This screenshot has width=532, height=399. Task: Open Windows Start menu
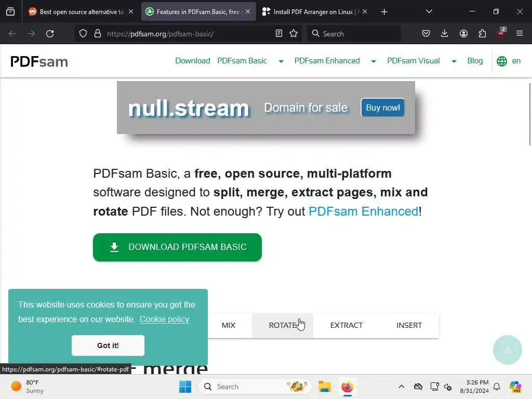[x=185, y=387]
